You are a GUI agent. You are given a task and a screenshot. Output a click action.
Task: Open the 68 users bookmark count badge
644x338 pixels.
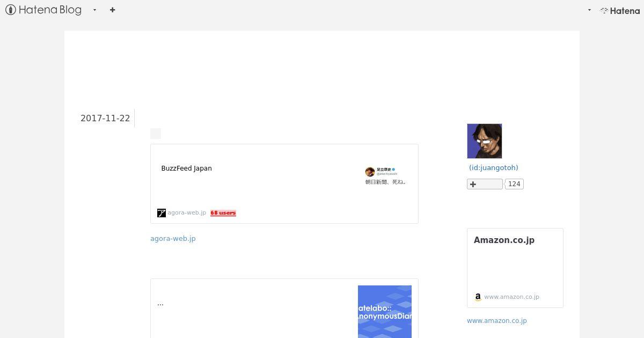(223, 213)
